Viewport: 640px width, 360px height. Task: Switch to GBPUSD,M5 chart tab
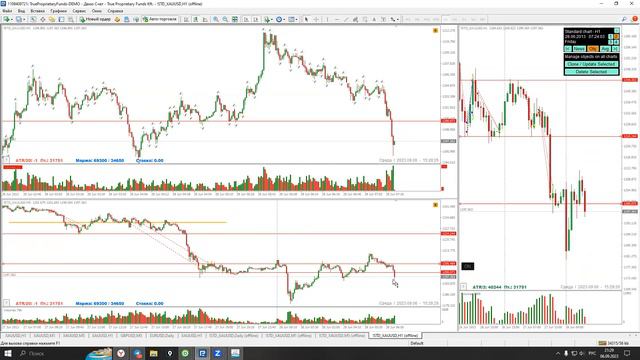[x=131, y=336]
